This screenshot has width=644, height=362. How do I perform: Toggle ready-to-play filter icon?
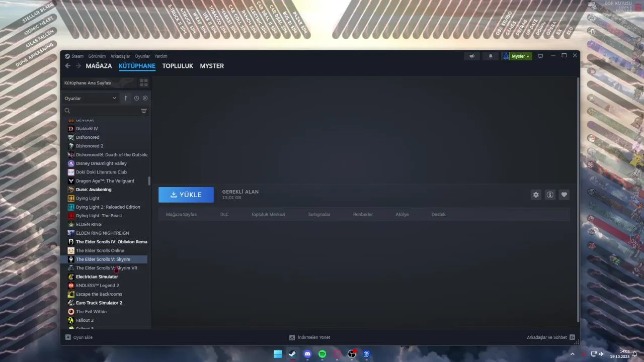point(145,98)
